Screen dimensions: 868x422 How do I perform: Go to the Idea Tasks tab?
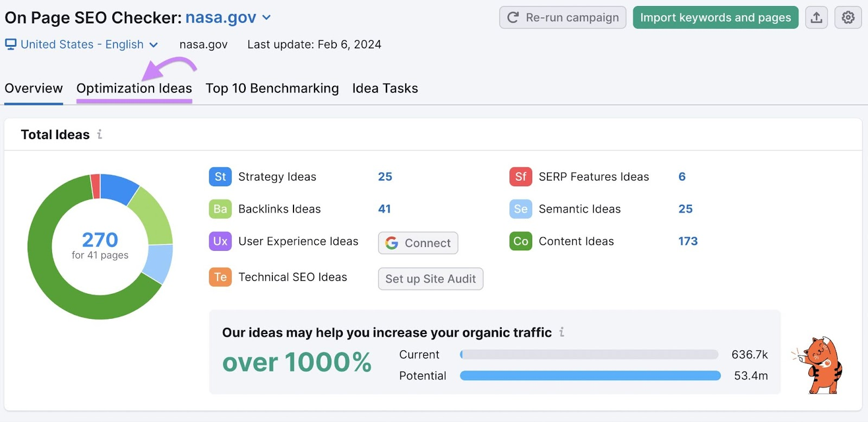[385, 89]
